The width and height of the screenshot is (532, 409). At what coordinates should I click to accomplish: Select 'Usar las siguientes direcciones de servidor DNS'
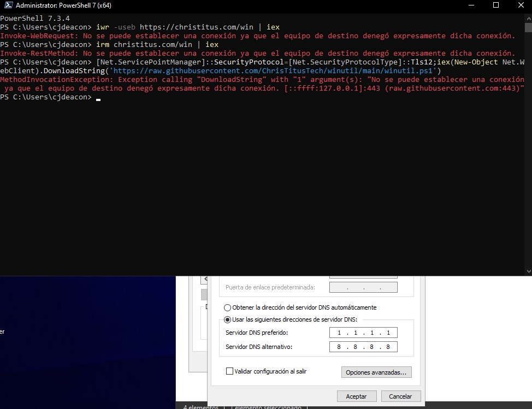[x=227, y=319]
